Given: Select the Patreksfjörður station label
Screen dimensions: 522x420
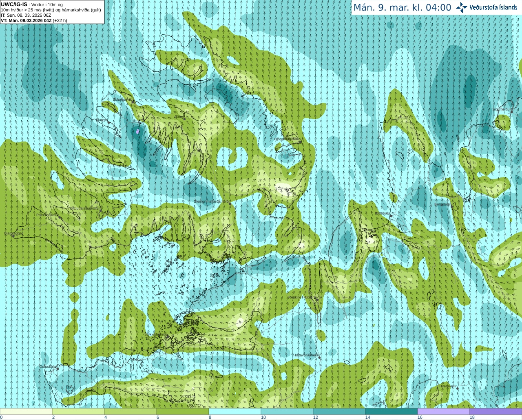Looking at the screenshot, I should 47,214.
